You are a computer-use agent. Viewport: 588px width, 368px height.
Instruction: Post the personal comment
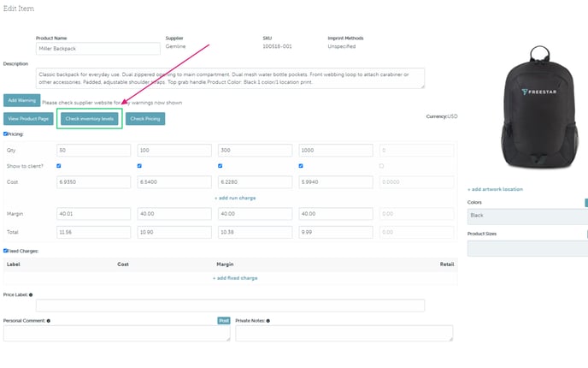[224, 321]
